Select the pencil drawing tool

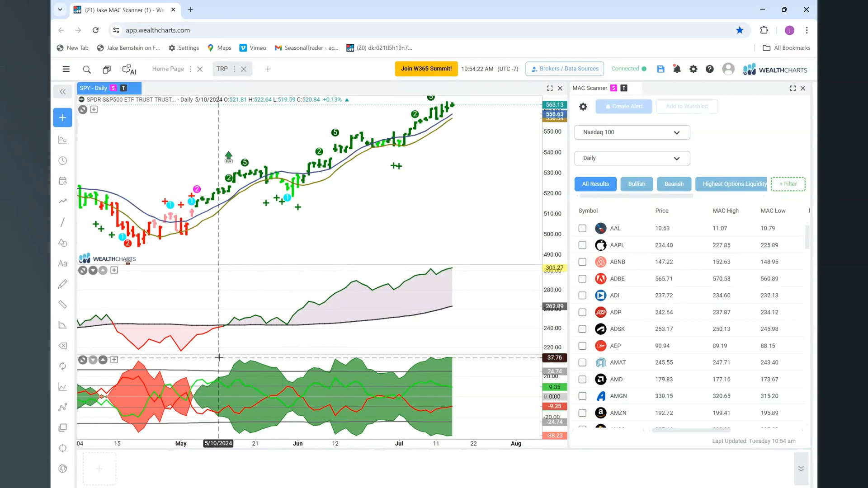click(x=63, y=284)
